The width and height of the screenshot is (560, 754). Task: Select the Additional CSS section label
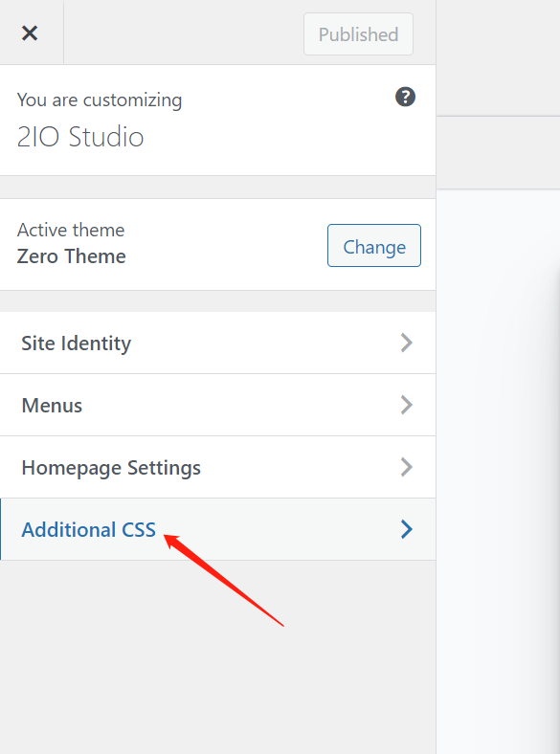88,529
